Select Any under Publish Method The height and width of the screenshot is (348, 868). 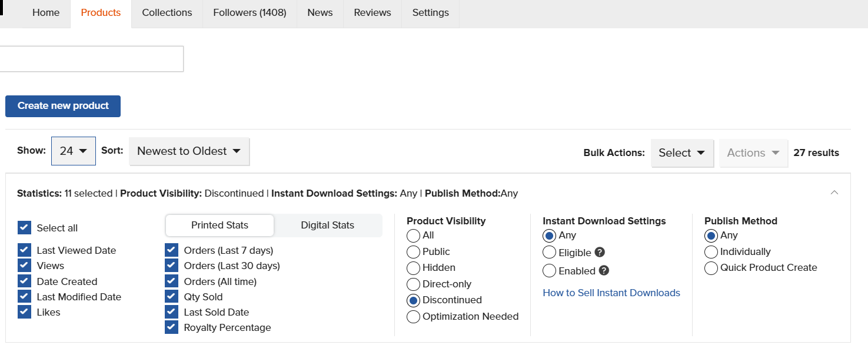pyautogui.click(x=711, y=236)
